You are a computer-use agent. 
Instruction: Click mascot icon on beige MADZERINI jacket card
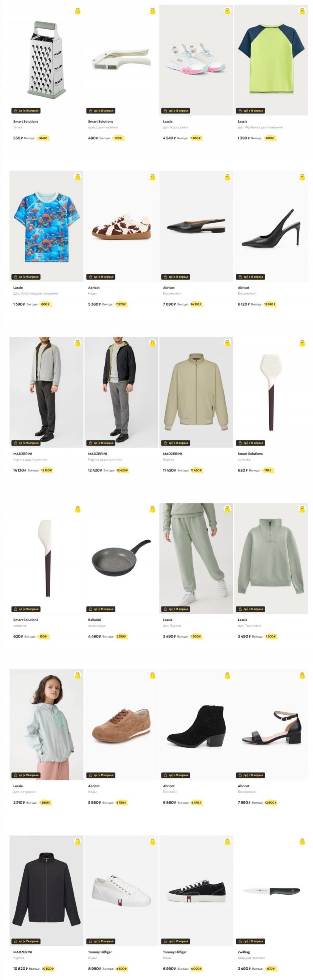[x=227, y=343]
